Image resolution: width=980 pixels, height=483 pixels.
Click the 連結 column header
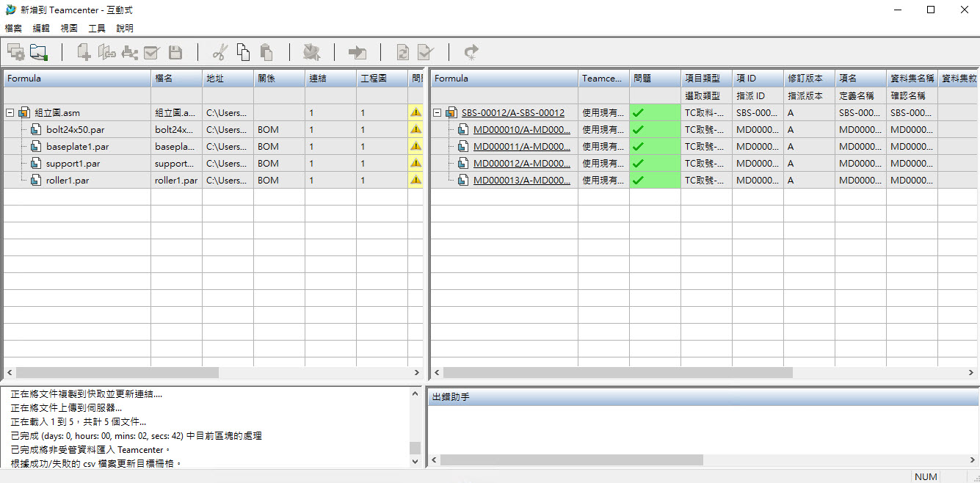[331, 79]
